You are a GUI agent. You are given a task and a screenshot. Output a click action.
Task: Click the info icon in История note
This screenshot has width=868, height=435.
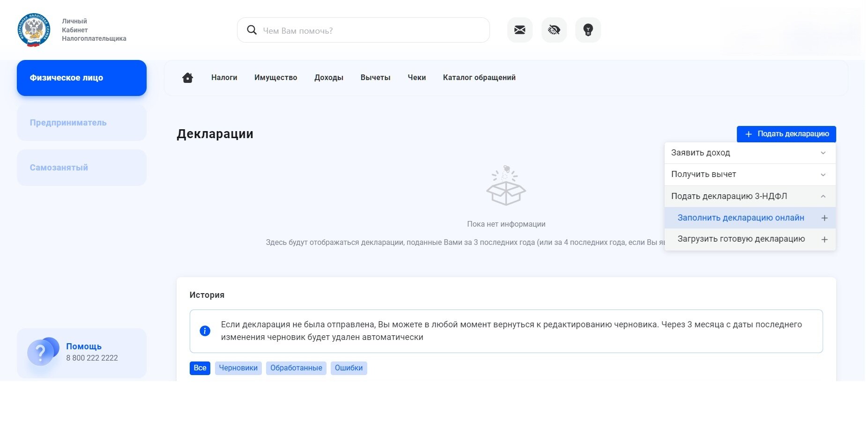[205, 331]
